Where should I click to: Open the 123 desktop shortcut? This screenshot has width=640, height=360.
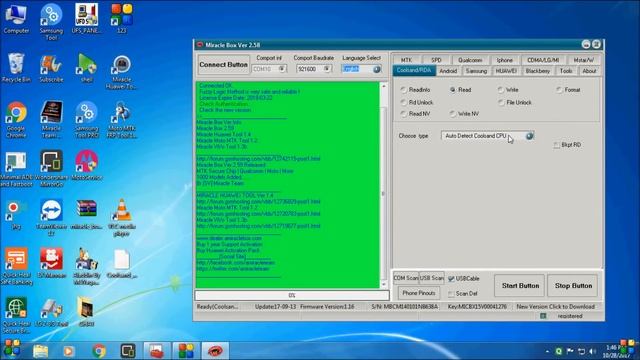click(x=122, y=18)
